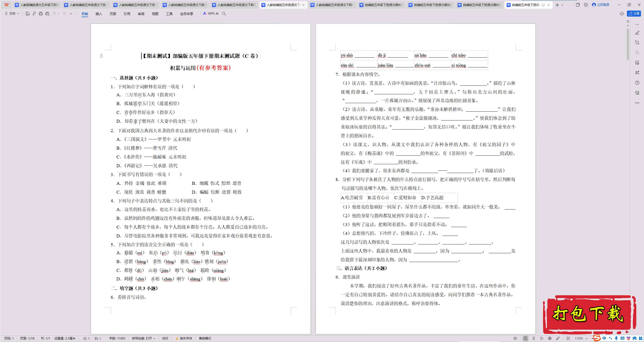644x342 pixels.
Task: Click the ruler-and-pencil tools icon in sidebar
Action: (637, 73)
